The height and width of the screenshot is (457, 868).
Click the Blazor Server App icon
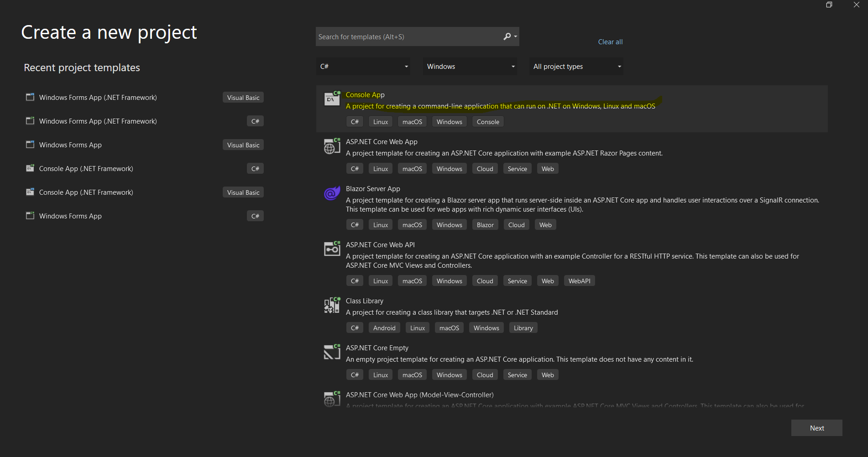click(332, 193)
